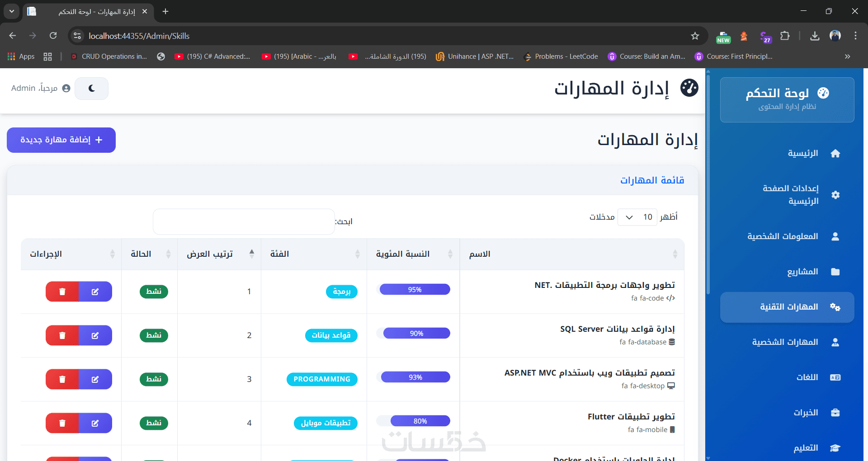
Task: Click the برمجة category badge
Action: 342,292
